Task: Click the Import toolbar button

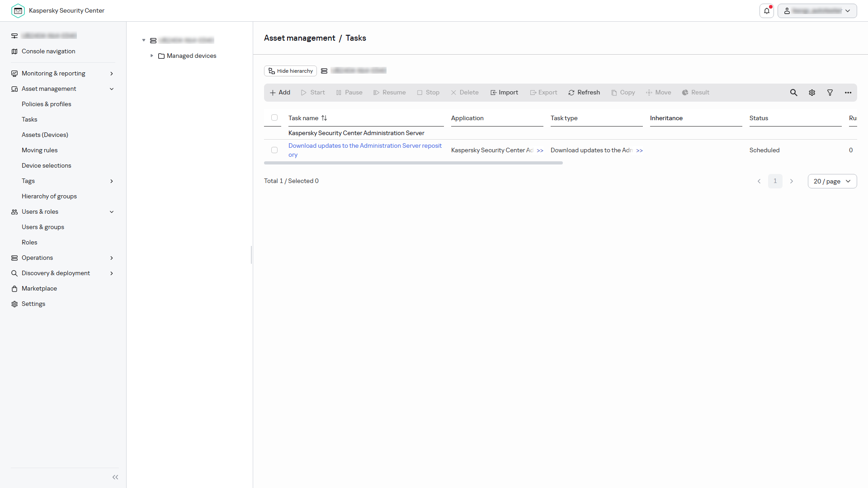Action: [x=505, y=93]
